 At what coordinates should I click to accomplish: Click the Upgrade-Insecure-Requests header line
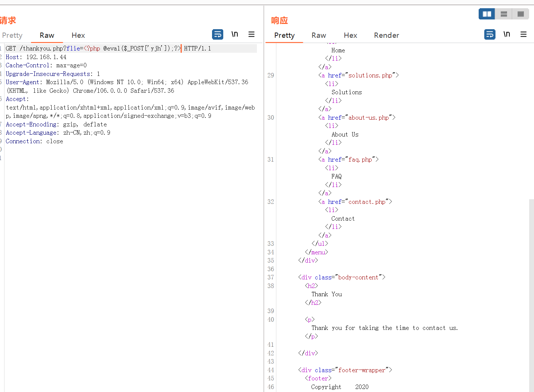click(x=53, y=74)
